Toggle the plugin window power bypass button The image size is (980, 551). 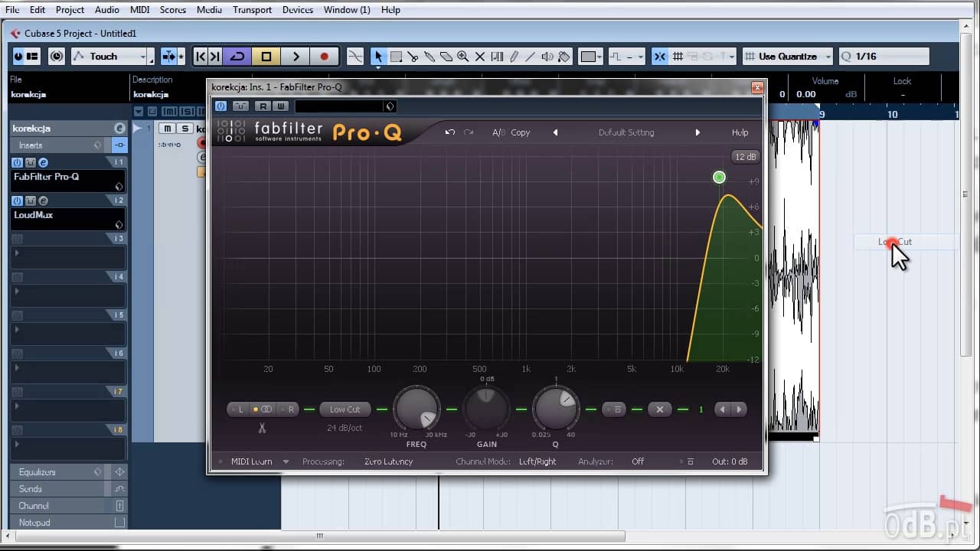pos(220,106)
